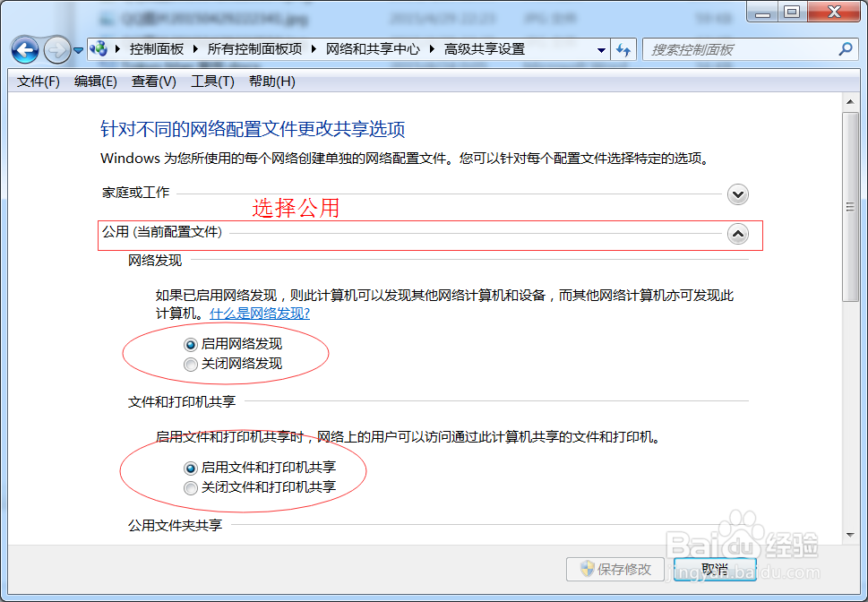This screenshot has width=868, height=602.
Task: Select 启用文件和打印机共享 radio button
Action: pyautogui.click(x=191, y=468)
